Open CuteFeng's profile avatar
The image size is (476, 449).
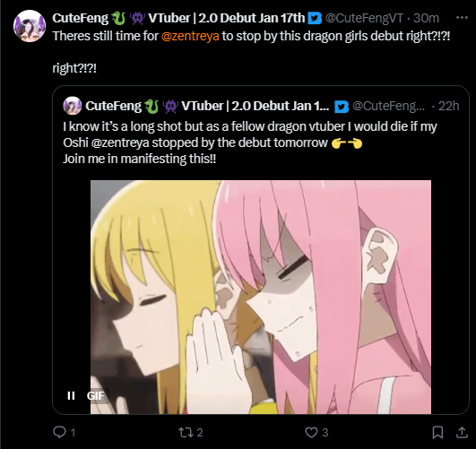30,26
